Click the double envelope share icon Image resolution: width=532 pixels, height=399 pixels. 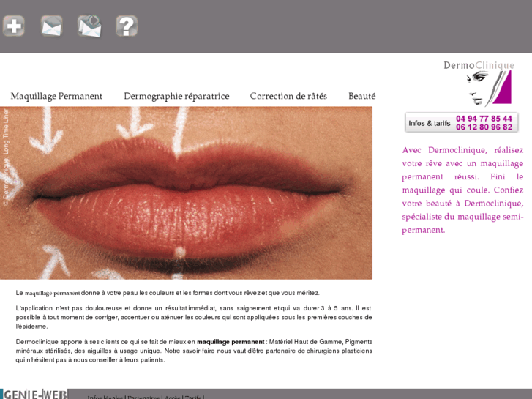click(x=89, y=26)
